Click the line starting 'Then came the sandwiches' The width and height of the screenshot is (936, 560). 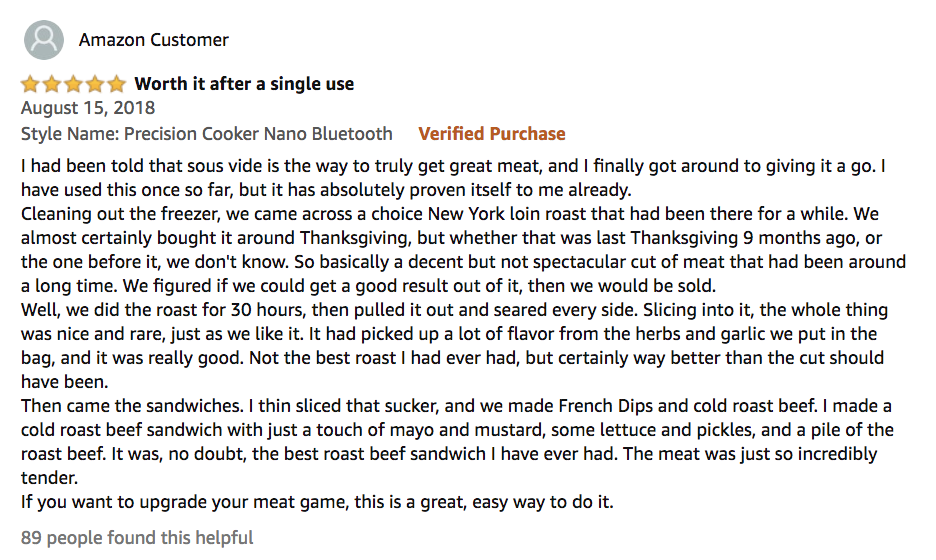coord(456,406)
